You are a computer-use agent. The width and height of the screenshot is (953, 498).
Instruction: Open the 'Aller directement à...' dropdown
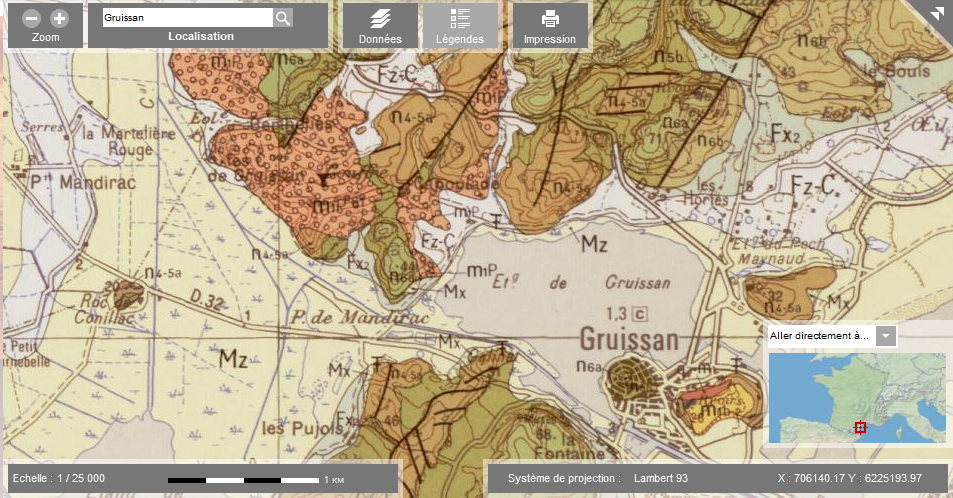coord(831,336)
